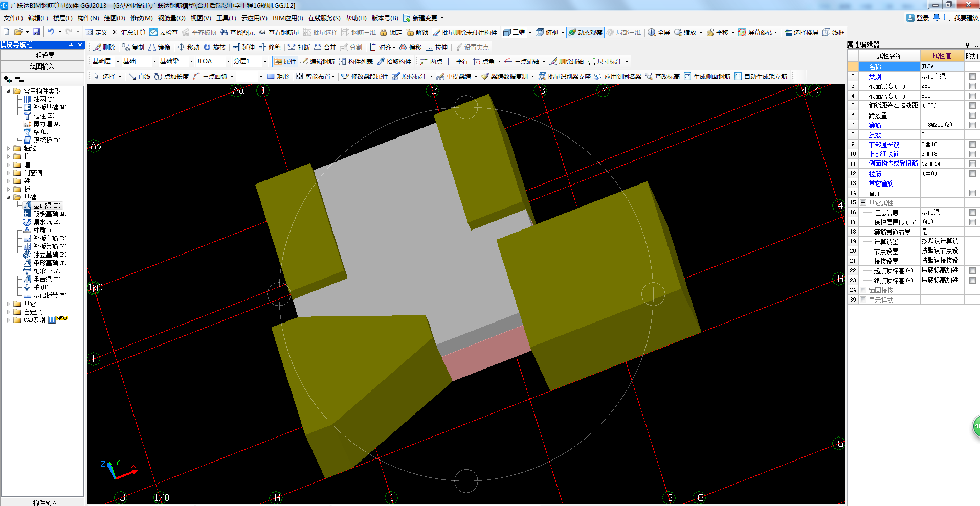Tick the 附加 checkbox for 截面宽度 row
980x506 pixels.
click(x=972, y=86)
